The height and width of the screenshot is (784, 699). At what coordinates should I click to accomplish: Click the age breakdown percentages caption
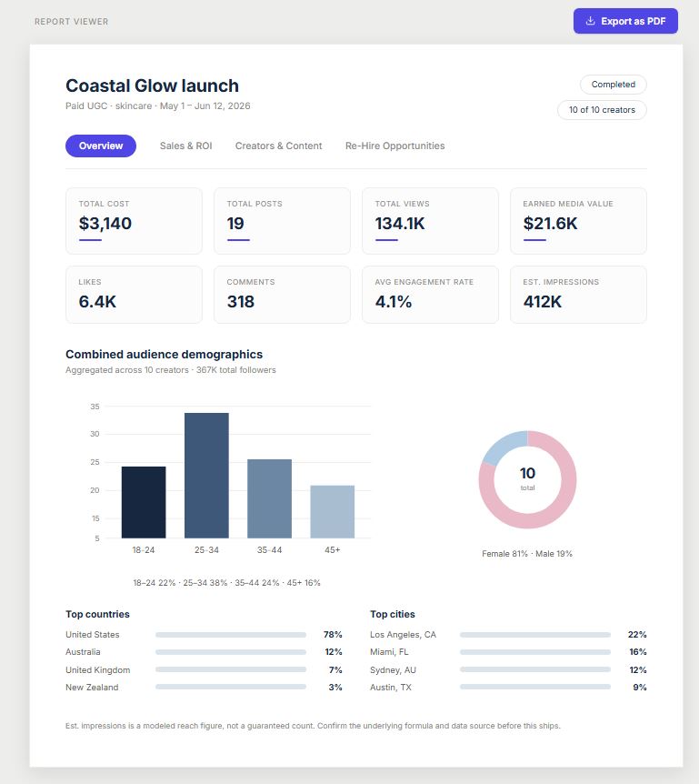click(227, 582)
